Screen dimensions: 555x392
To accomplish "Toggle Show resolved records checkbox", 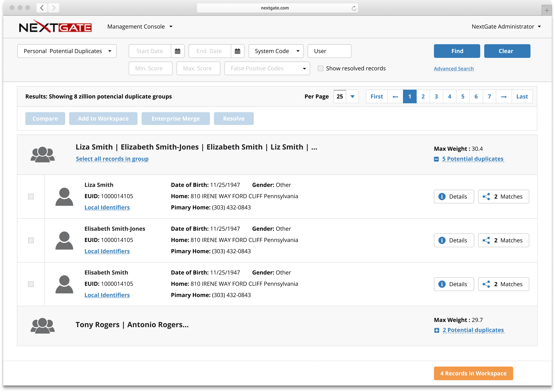I will 320,68.
